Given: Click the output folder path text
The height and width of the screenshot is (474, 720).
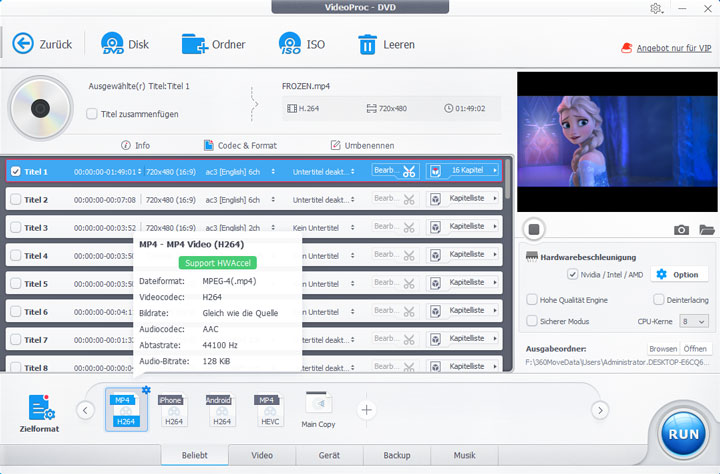Looking at the screenshot, I should pos(617,362).
